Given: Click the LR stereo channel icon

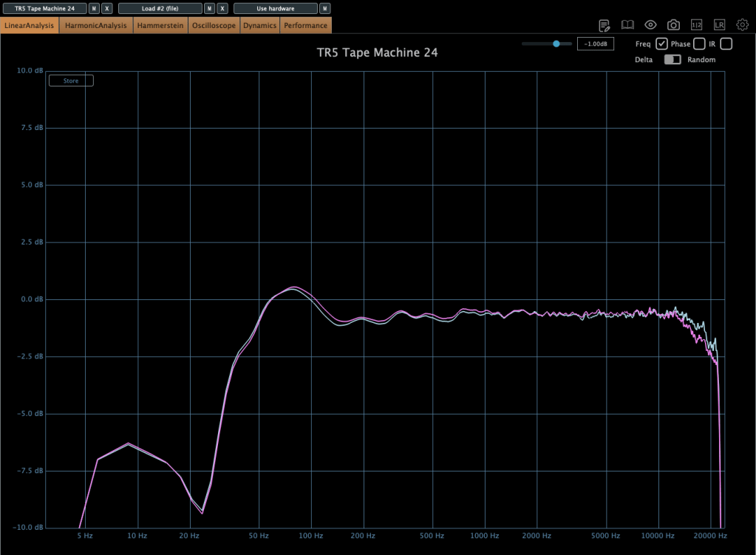Looking at the screenshot, I should (719, 25).
